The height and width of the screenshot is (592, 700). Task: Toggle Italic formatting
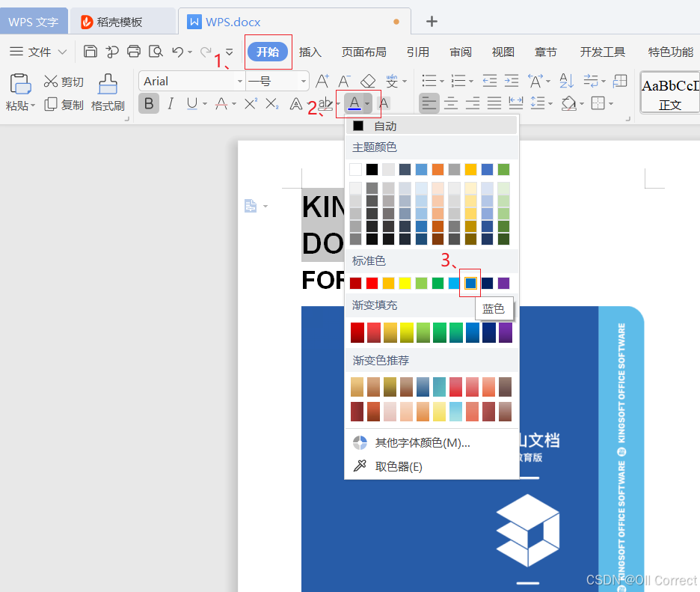pos(170,103)
